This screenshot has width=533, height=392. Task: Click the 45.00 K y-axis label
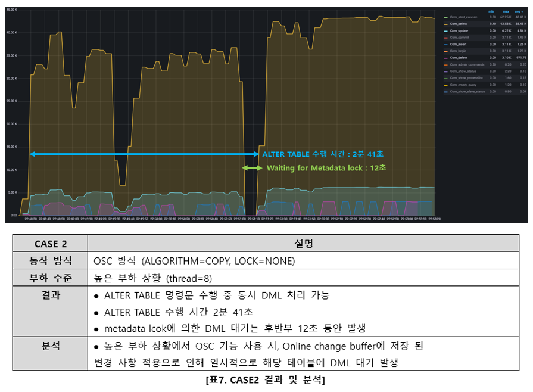pyautogui.click(x=11, y=10)
